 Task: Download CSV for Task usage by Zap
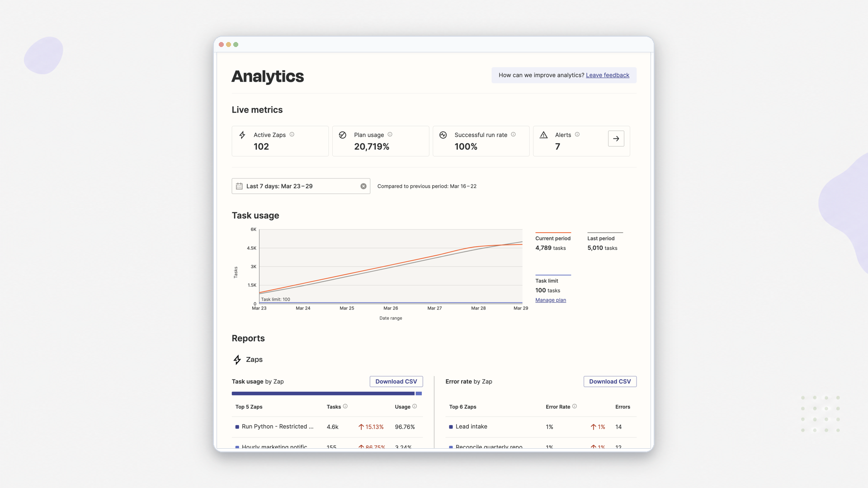(396, 381)
